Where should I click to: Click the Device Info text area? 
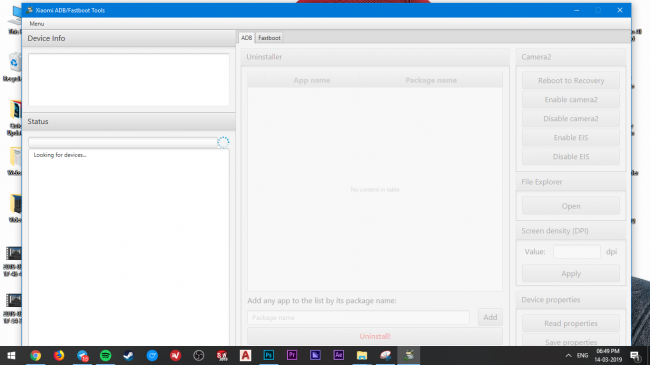click(x=129, y=80)
